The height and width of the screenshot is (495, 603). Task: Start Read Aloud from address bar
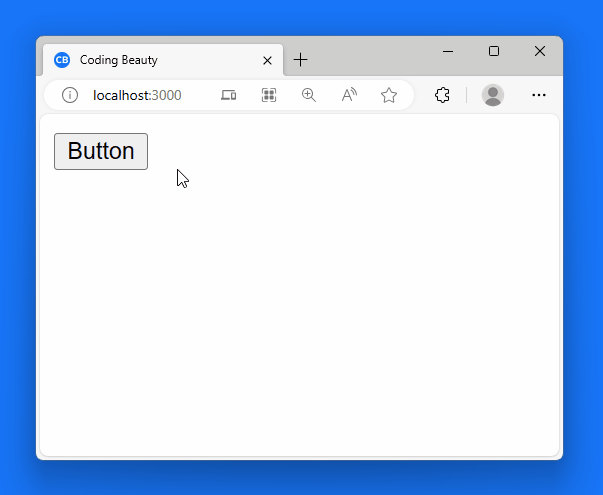(349, 95)
